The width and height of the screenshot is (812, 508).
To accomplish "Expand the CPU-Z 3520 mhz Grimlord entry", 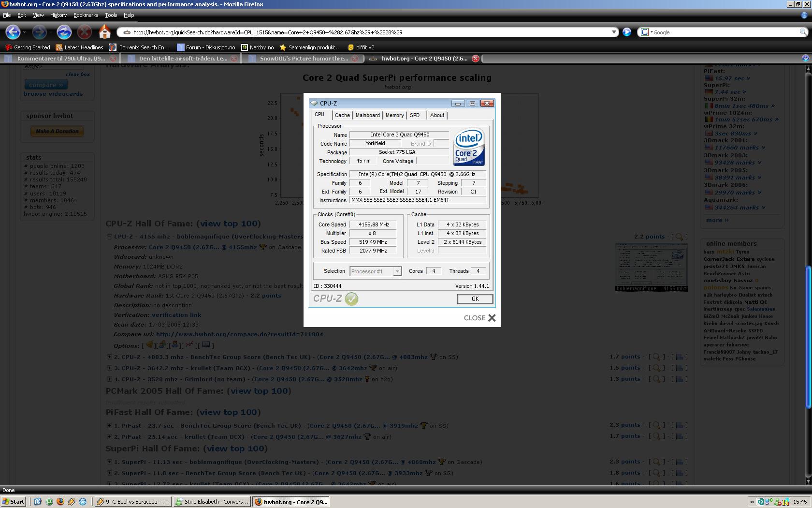I will click(x=109, y=379).
